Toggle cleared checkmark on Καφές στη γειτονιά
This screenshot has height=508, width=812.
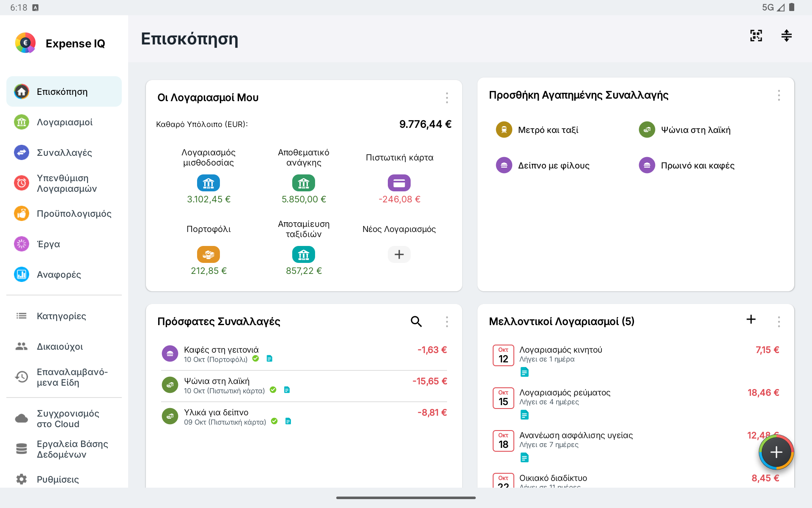[x=255, y=359]
